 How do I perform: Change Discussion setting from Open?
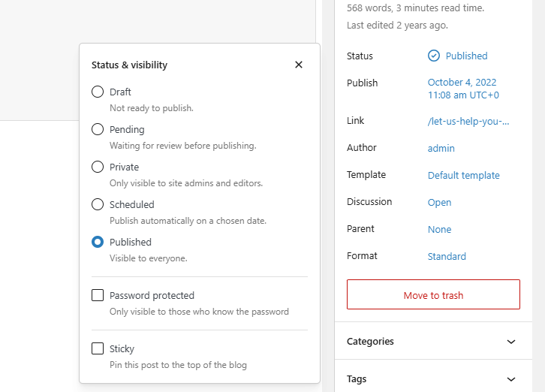coord(439,202)
